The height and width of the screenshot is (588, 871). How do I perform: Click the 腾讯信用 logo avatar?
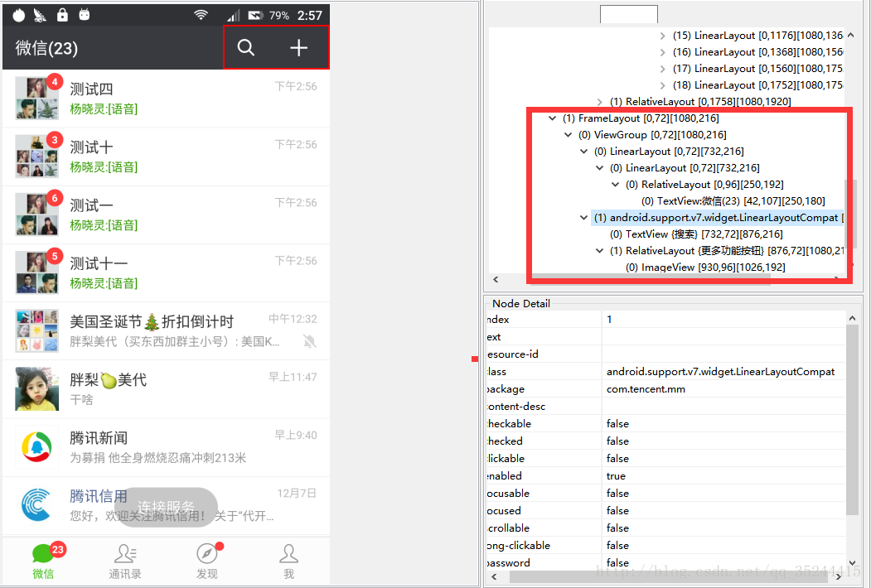(36, 505)
